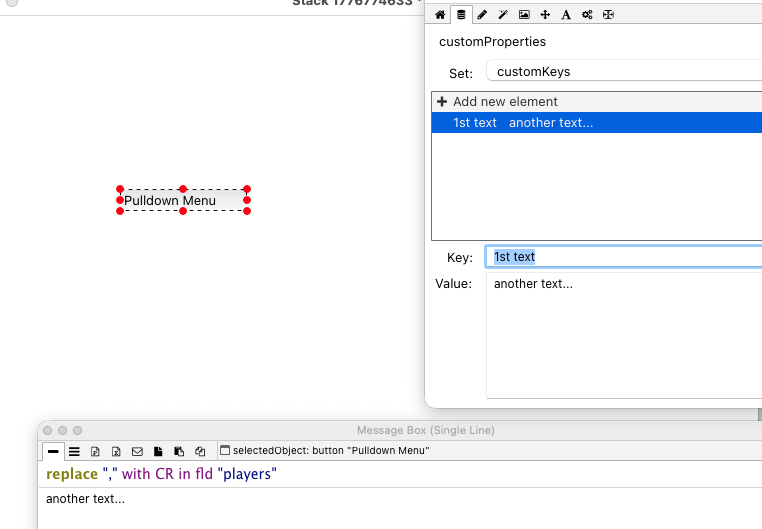This screenshot has width=762, height=529.
Task: Open the Advanced gears pane in inspector
Action: 587,15
